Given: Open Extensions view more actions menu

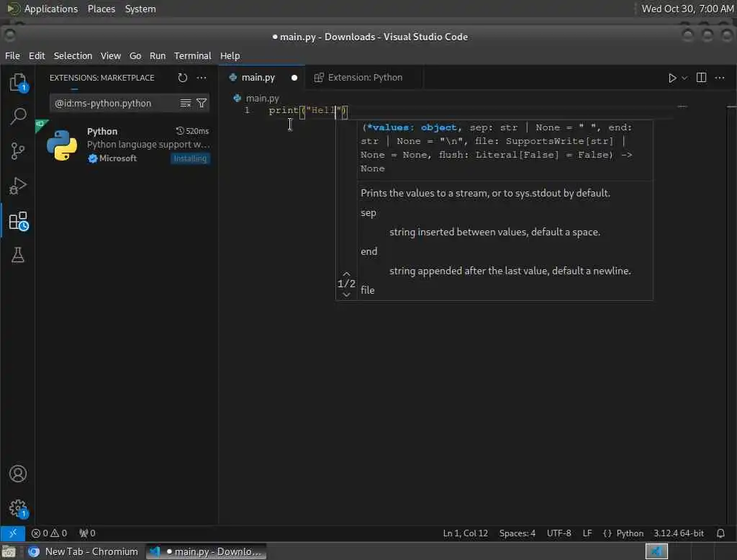Looking at the screenshot, I should click(x=202, y=78).
